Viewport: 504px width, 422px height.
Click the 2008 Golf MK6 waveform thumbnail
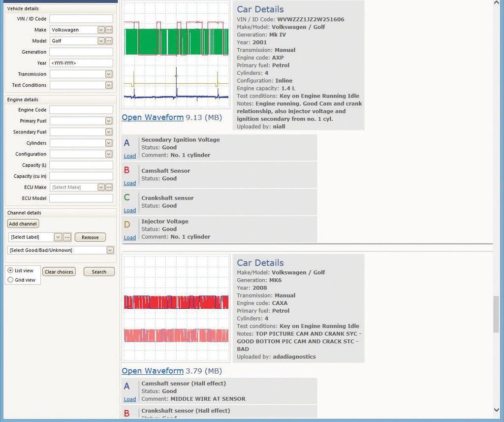(176, 308)
